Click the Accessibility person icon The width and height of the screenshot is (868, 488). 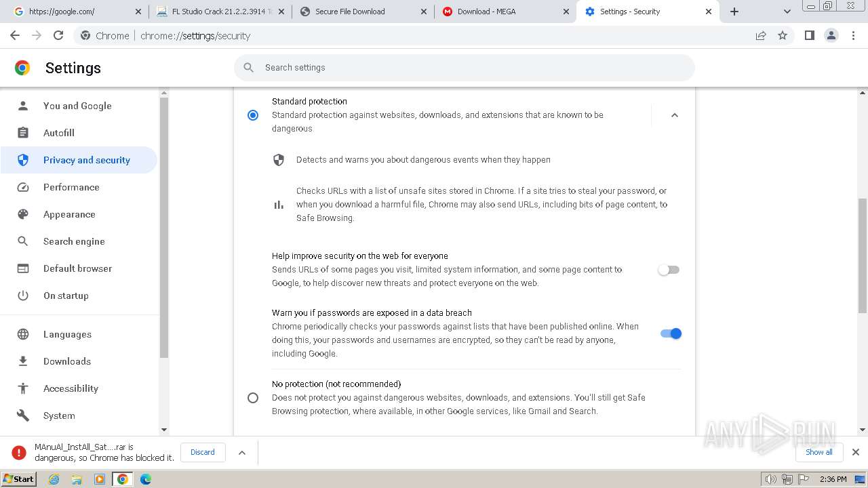[23, 388]
